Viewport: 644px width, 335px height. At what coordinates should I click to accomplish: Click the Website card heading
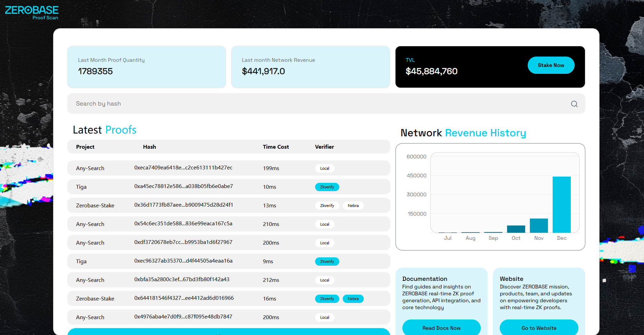tap(511, 279)
